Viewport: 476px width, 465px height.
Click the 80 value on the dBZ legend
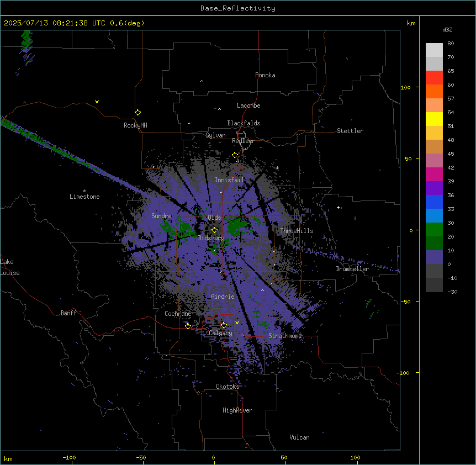coord(451,44)
